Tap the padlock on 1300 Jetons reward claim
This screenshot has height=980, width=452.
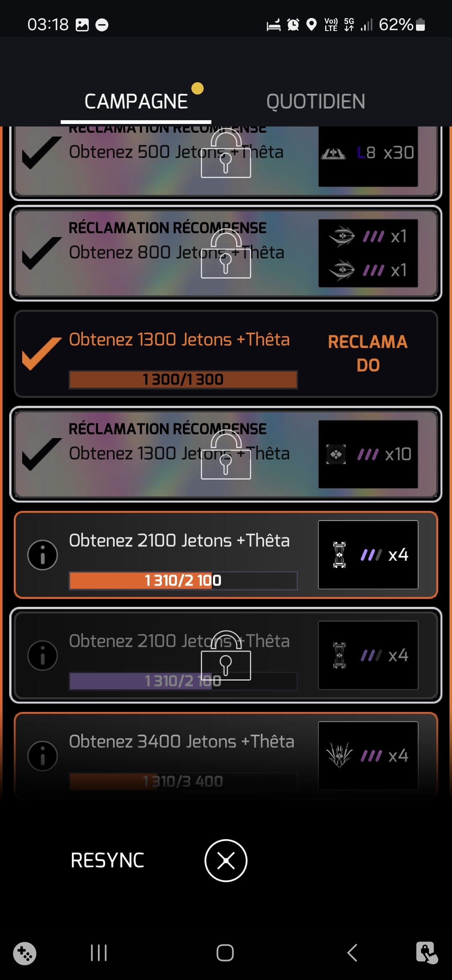click(226, 456)
